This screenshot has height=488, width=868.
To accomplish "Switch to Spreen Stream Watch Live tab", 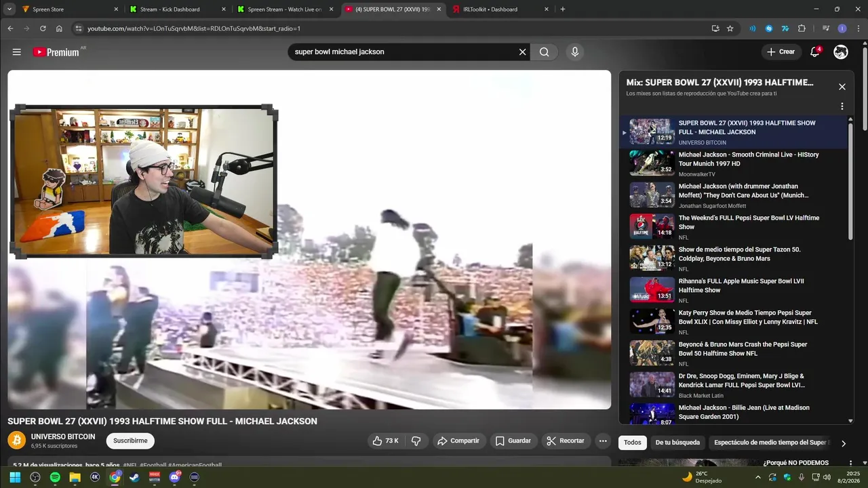I will pos(285,9).
